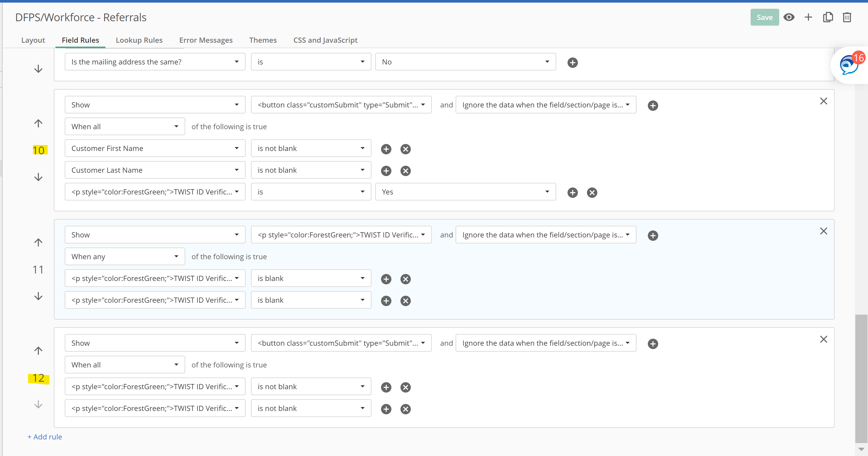This screenshot has height=456, width=868.
Task: Open the 'When any' dropdown in rule 11
Action: point(125,257)
